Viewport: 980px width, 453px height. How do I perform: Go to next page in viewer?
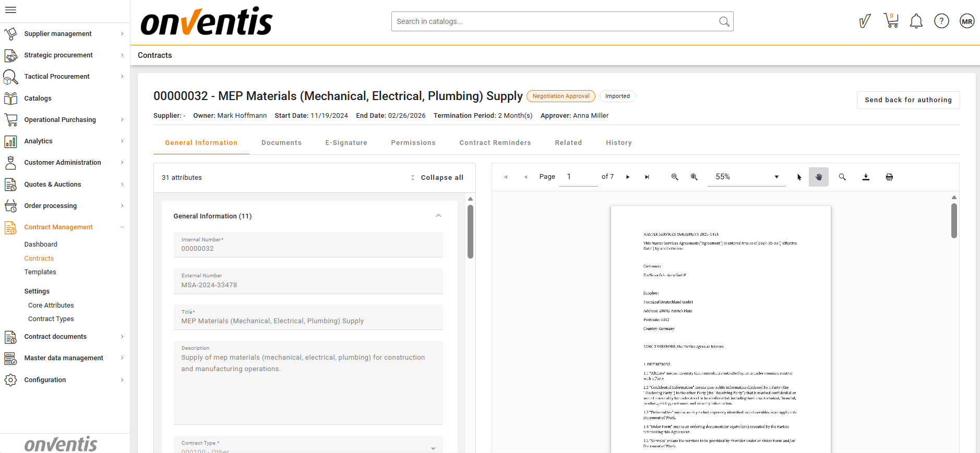pyautogui.click(x=628, y=177)
